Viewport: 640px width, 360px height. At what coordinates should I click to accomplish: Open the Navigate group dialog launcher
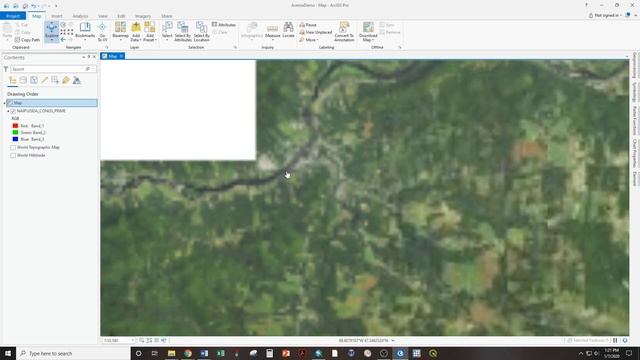coord(107,48)
